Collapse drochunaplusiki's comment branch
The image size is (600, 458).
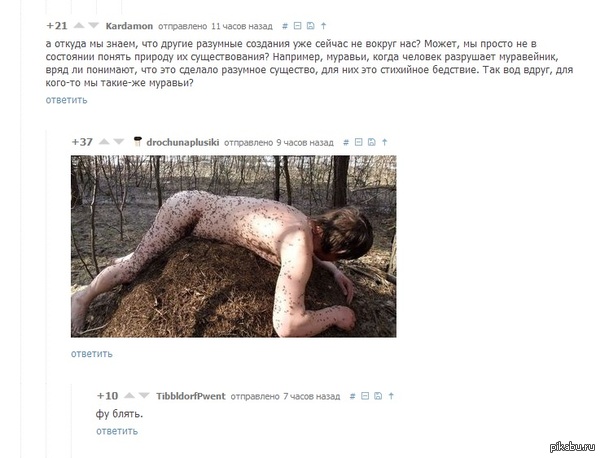coord(359,142)
